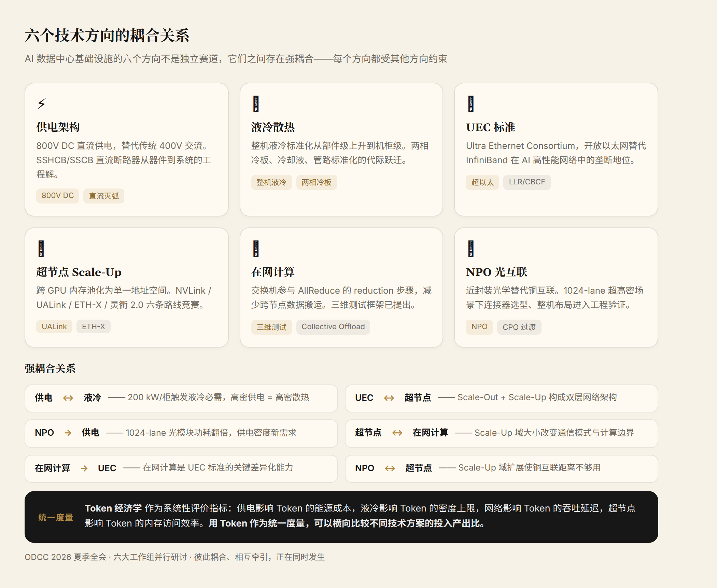
Task: Click the Ultra Ethernet Consortium description paragraph
Action: click(556, 153)
